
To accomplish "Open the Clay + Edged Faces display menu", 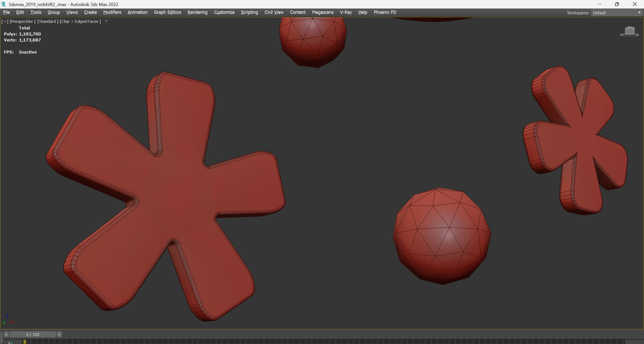I will (x=80, y=21).
